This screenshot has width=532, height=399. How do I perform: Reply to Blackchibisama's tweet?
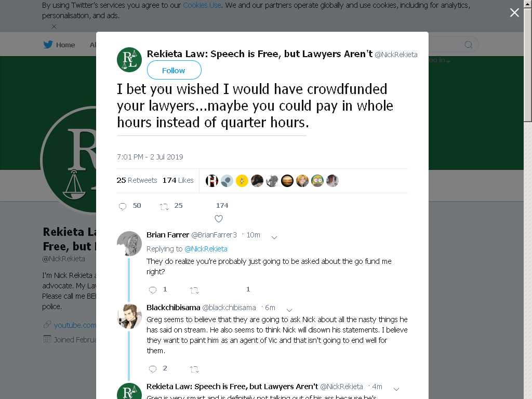153,369
